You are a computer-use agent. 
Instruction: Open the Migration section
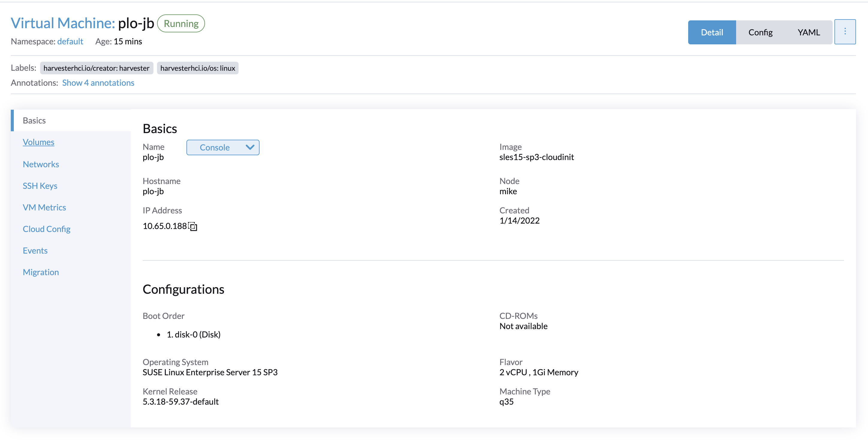tap(41, 272)
